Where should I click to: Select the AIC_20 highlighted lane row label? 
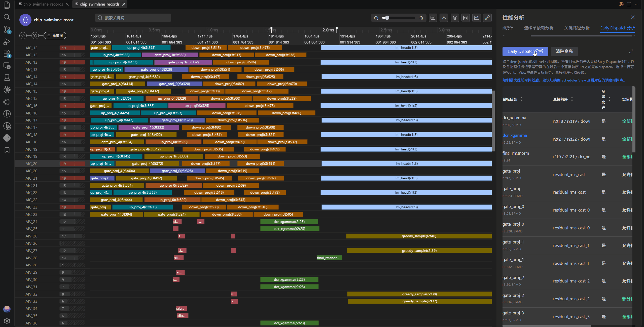point(31,164)
